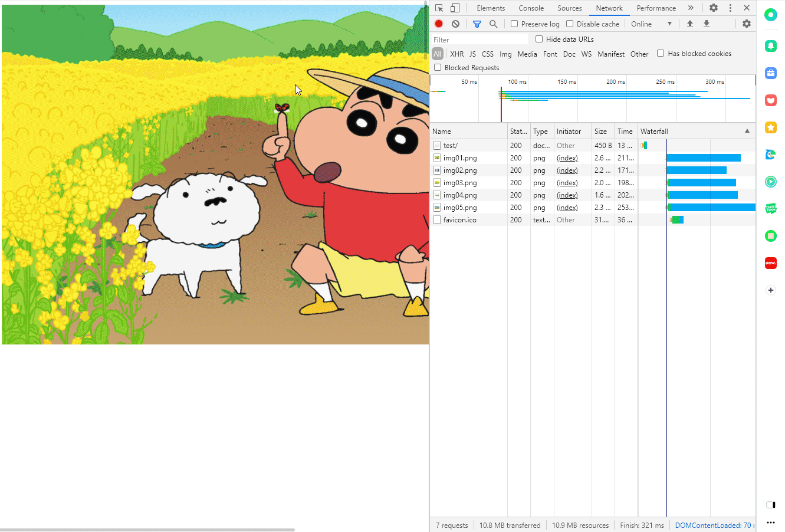Open the green play circle sidebar icon

tap(771, 182)
